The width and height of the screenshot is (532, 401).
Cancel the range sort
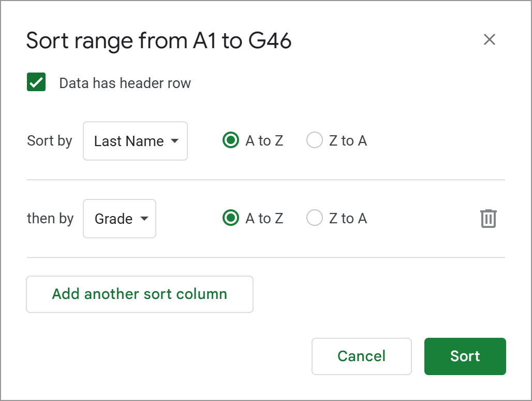[x=361, y=356]
